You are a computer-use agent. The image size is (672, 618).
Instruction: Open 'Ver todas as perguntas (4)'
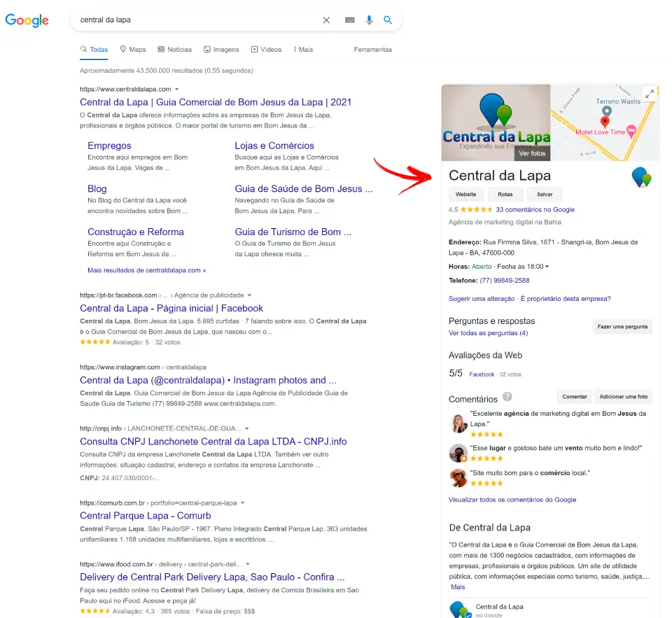(x=488, y=333)
